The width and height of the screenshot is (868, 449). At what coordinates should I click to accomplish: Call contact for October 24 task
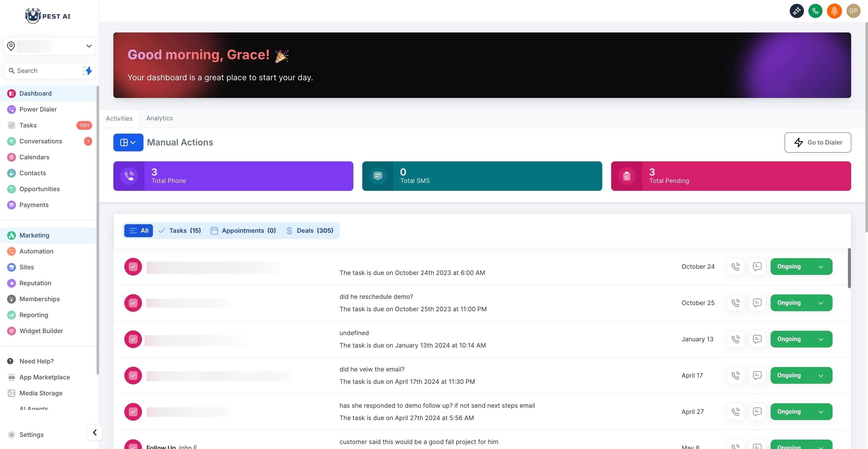point(735,267)
